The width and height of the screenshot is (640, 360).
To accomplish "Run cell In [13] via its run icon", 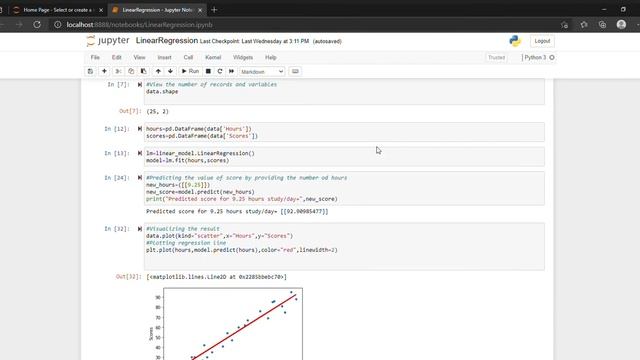I will point(140,153).
